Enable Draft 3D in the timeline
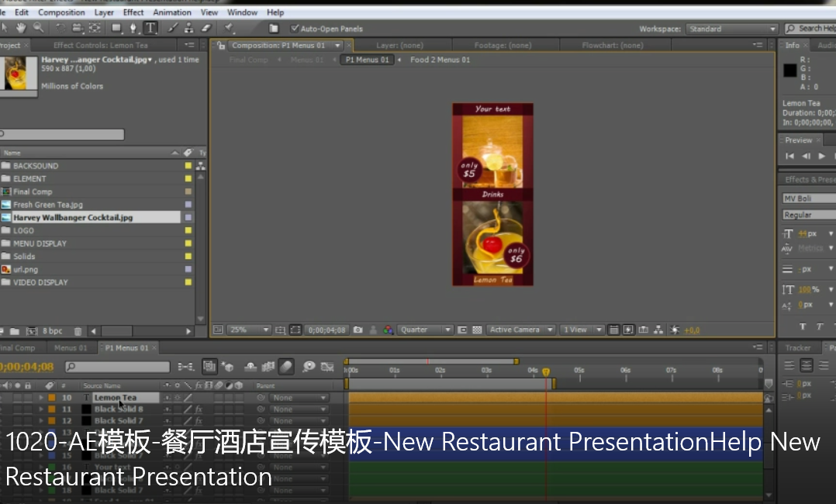The height and width of the screenshot is (504, 836). coord(228,367)
